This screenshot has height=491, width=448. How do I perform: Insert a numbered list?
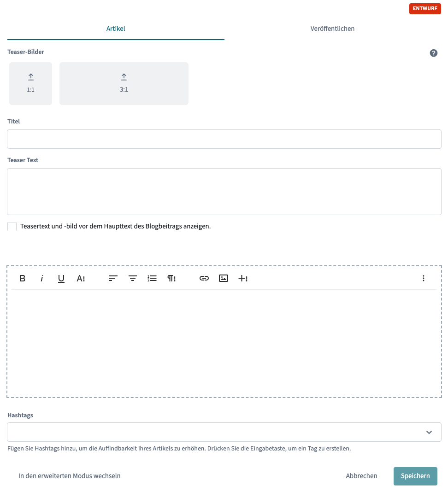152,278
